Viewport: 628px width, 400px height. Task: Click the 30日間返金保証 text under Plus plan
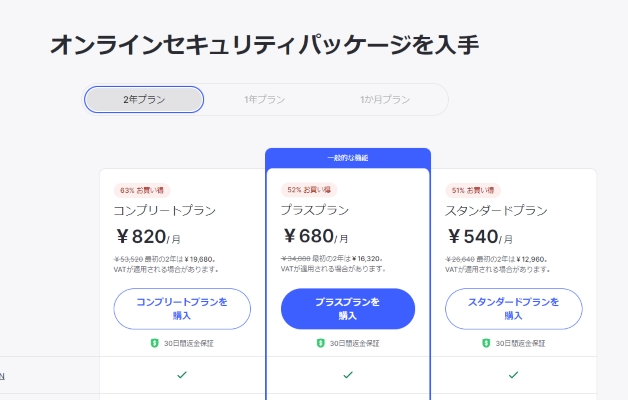354,343
